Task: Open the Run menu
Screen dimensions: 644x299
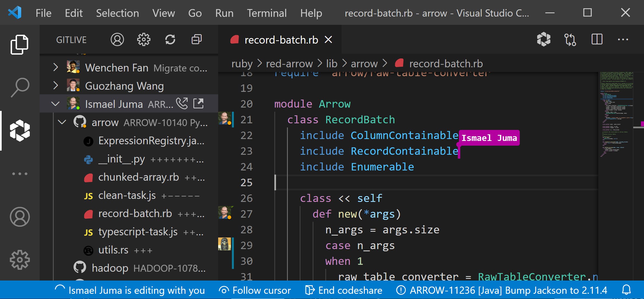Action: tap(224, 13)
